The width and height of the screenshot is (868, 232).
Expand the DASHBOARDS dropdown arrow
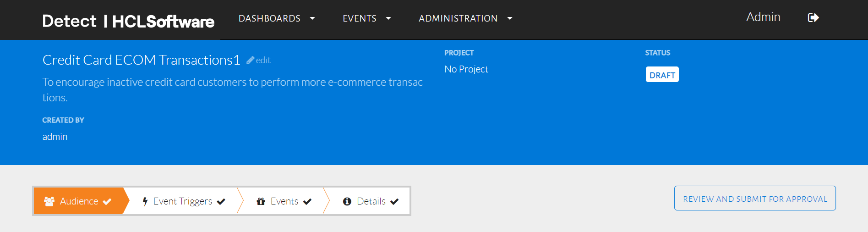coord(312,18)
